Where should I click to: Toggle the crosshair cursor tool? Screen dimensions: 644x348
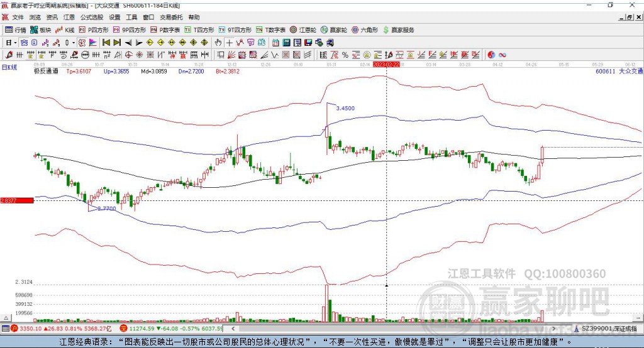pyautogui.click(x=229, y=43)
